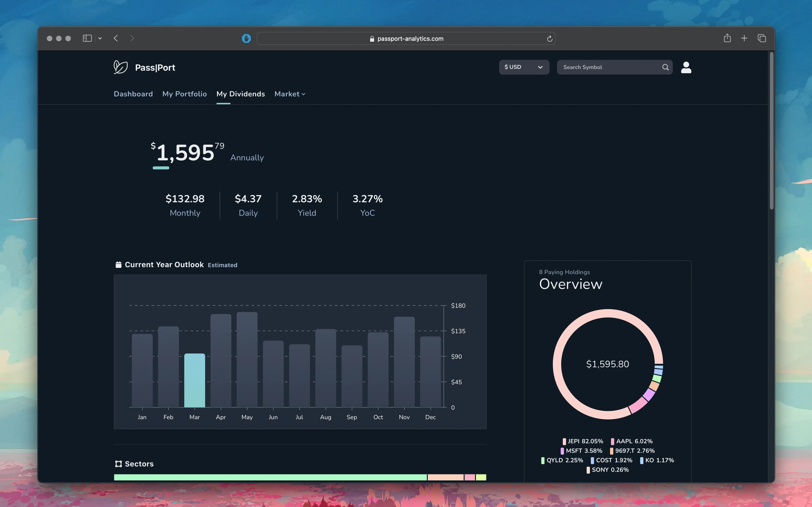Go forward with the browser forward arrow
The image size is (812, 507).
click(132, 38)
